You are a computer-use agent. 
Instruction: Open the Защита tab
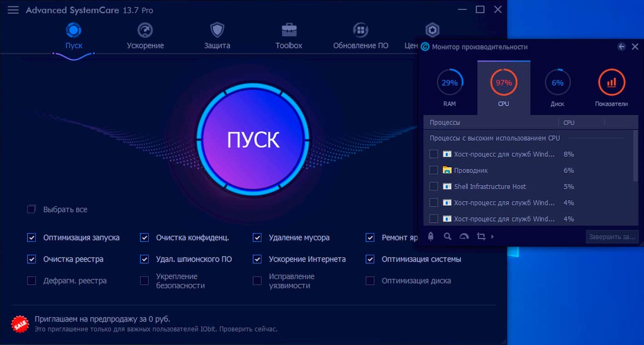click(217, 36)
